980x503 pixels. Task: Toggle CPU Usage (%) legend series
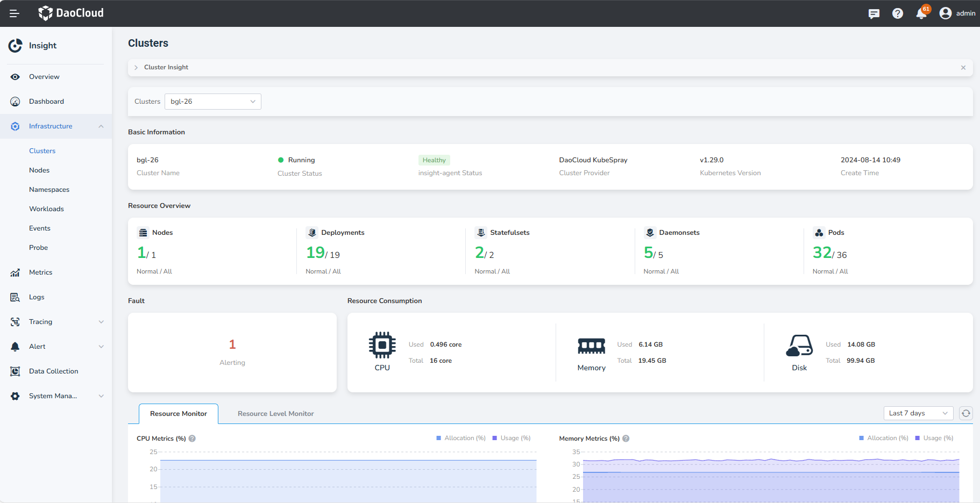511,438
